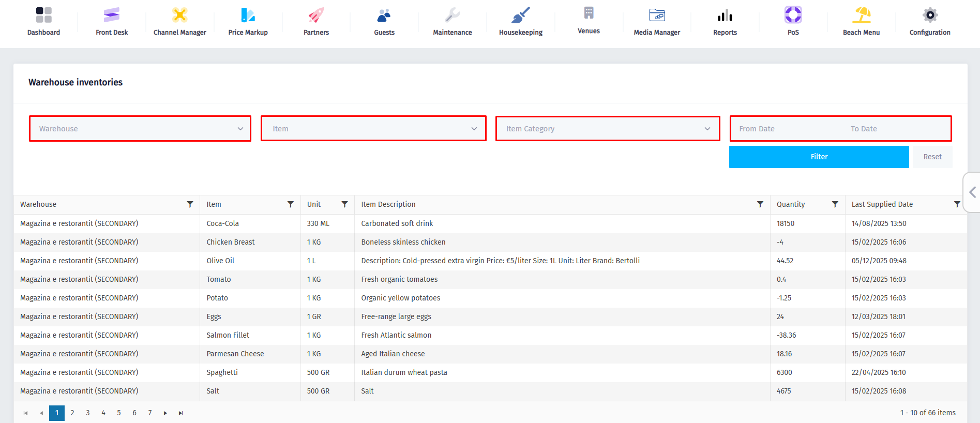980x423 pixels.
Task: Go to page 3 of results
Action: 88,413
